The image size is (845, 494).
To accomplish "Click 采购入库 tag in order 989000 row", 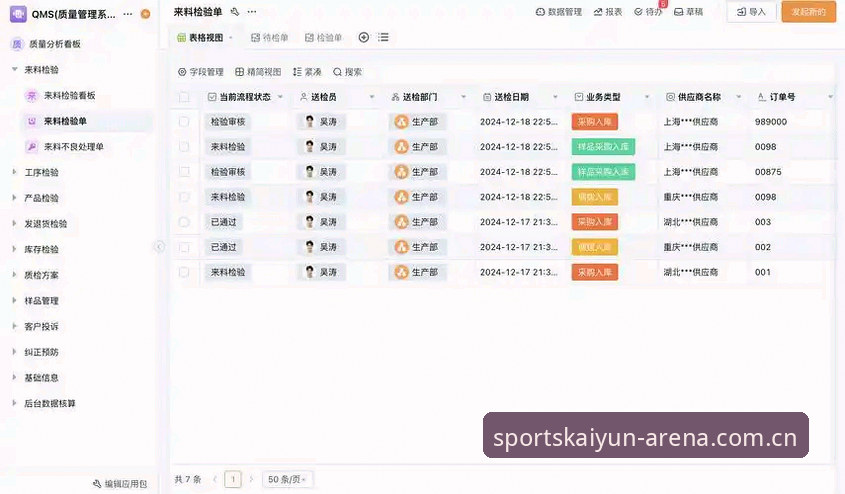I will 594,122.
